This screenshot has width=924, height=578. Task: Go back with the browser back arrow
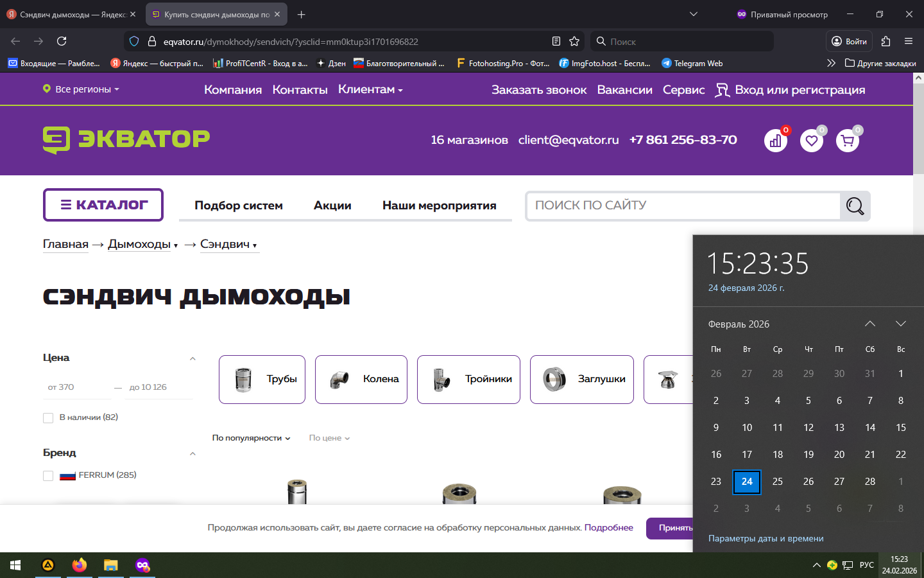15,41
